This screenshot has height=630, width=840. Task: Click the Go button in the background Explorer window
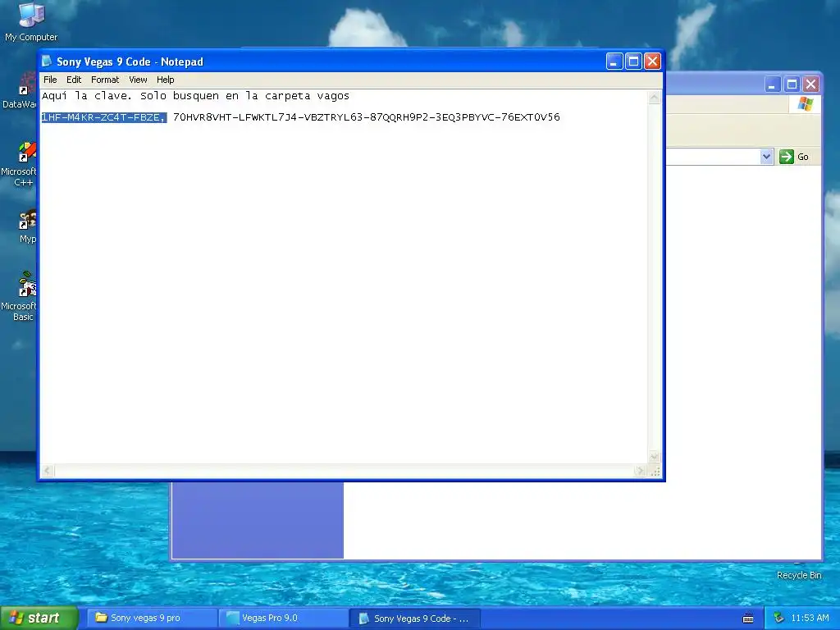794,157
